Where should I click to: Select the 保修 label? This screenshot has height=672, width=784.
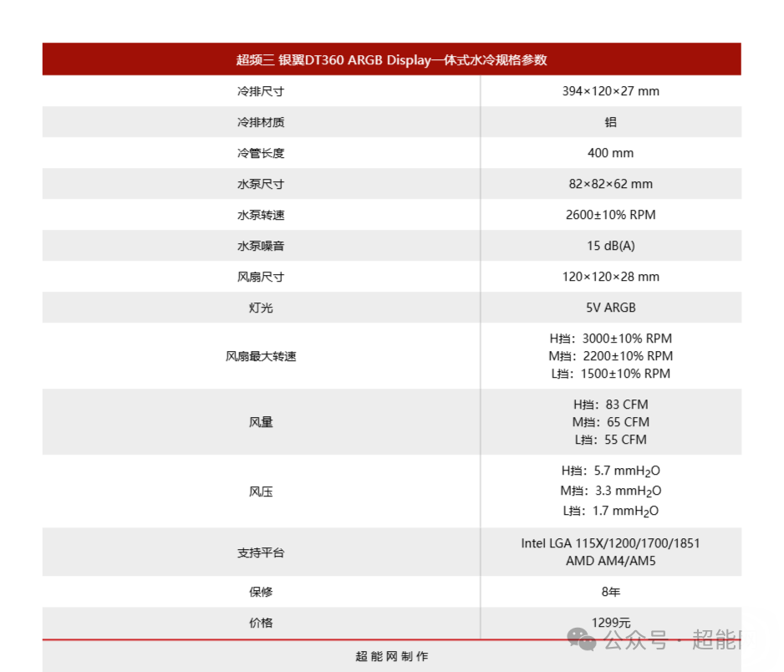261,592
